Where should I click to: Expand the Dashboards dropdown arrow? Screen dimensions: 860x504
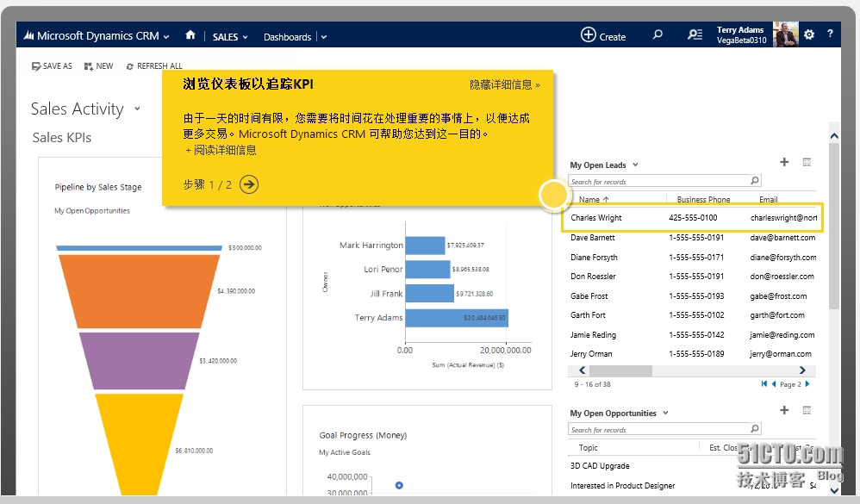coord(324,37)
